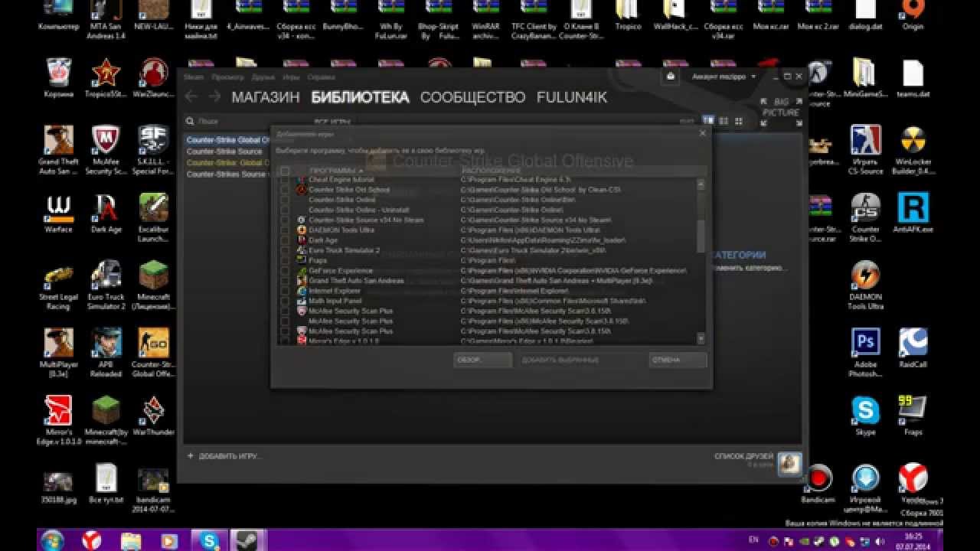This screenshot has width=980, height=551.
Task: Open the Игры menu in Steam
Action: [291, 77]
